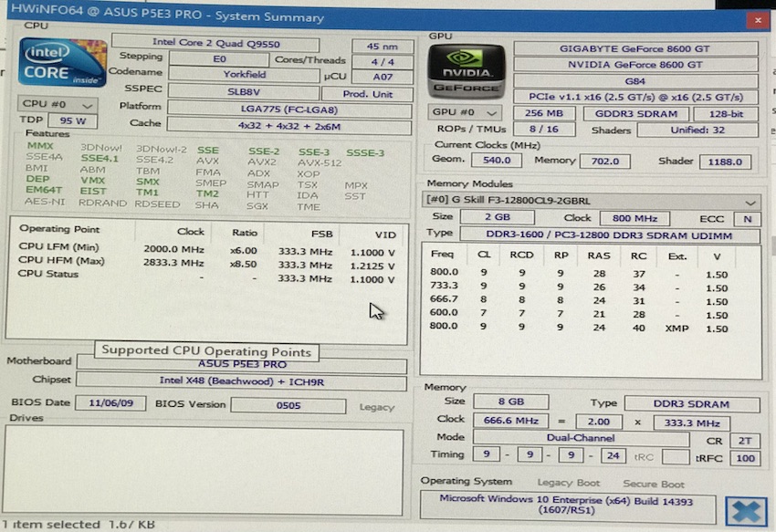The image size is (776, 532).
Task: Click the AVX-512 feature label
Action: (320, 162)
